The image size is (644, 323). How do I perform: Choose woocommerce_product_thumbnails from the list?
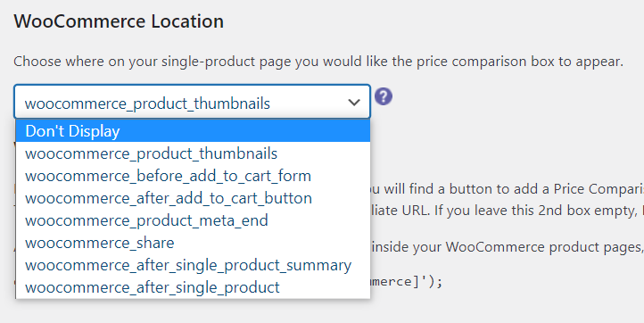[x=193, y=153]
